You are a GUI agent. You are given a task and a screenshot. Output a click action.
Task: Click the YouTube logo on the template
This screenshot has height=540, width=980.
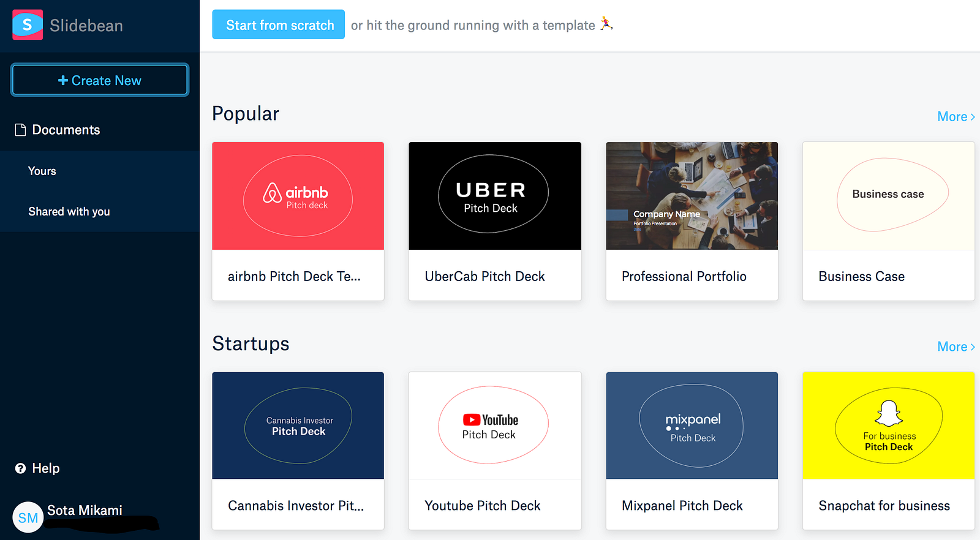(490, 420)
